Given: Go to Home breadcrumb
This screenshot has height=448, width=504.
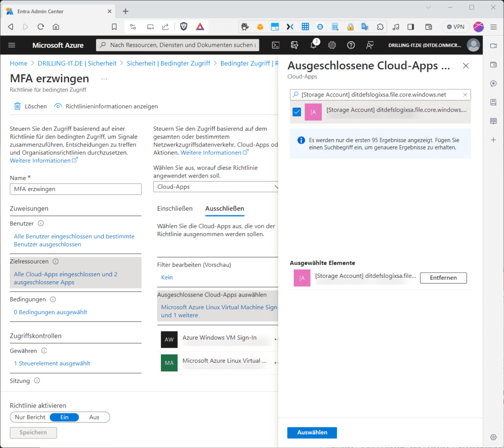Looking at the screenshot, I should coord(19,63).
